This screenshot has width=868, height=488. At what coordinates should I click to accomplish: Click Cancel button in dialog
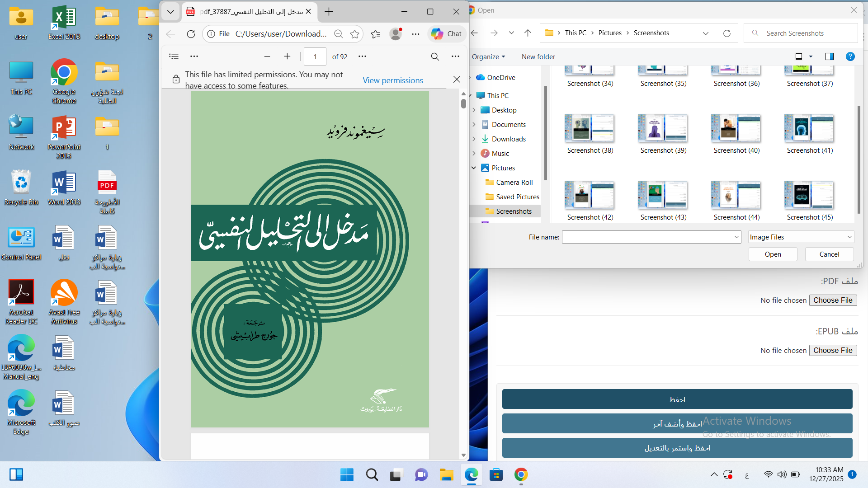point(829,254)
